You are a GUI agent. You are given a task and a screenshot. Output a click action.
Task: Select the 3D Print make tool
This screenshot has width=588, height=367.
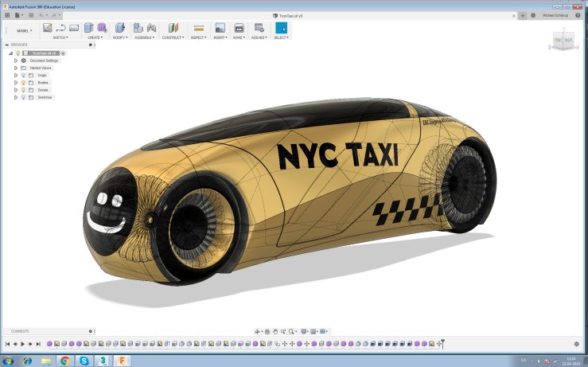click(239, 27)
